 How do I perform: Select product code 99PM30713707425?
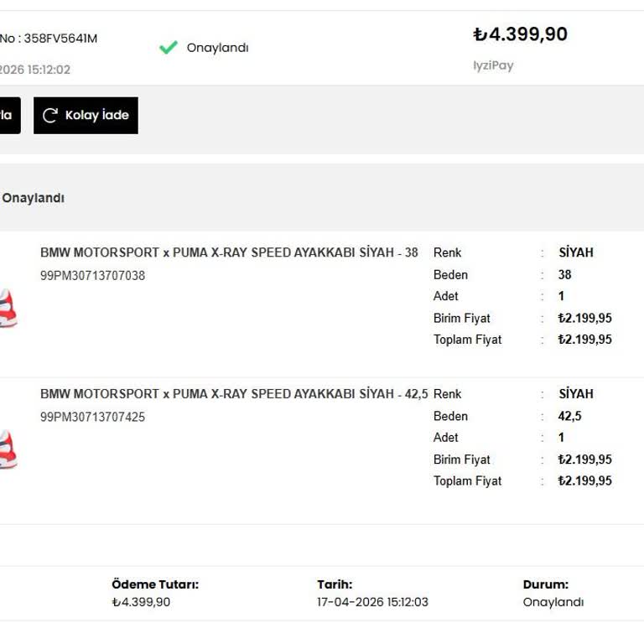(x=93, y=417)
